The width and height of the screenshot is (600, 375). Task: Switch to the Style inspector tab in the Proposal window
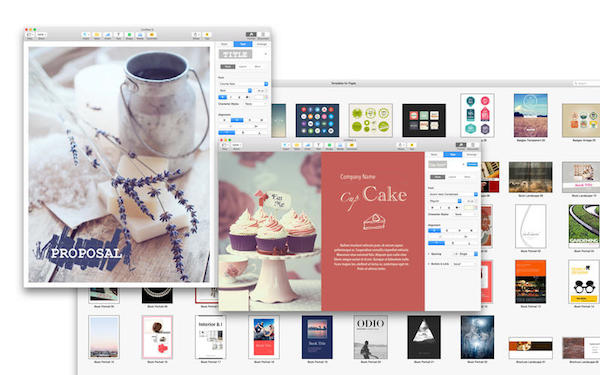click(x=225, y=44)
